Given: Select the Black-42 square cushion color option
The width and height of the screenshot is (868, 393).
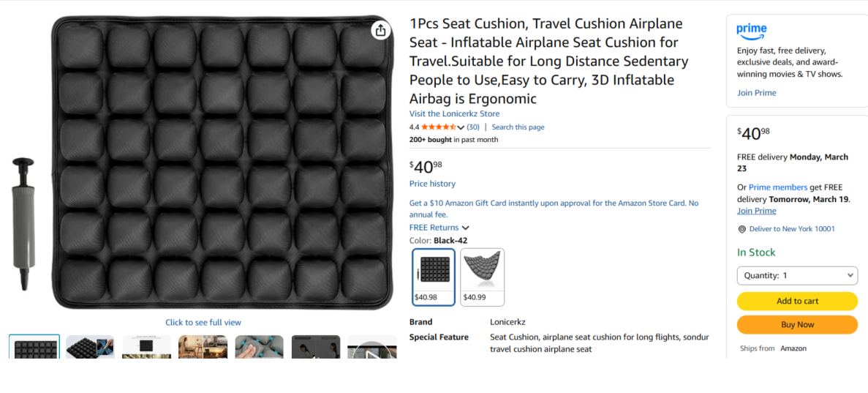Looking at the screenshot, I should tap(434, 277).
